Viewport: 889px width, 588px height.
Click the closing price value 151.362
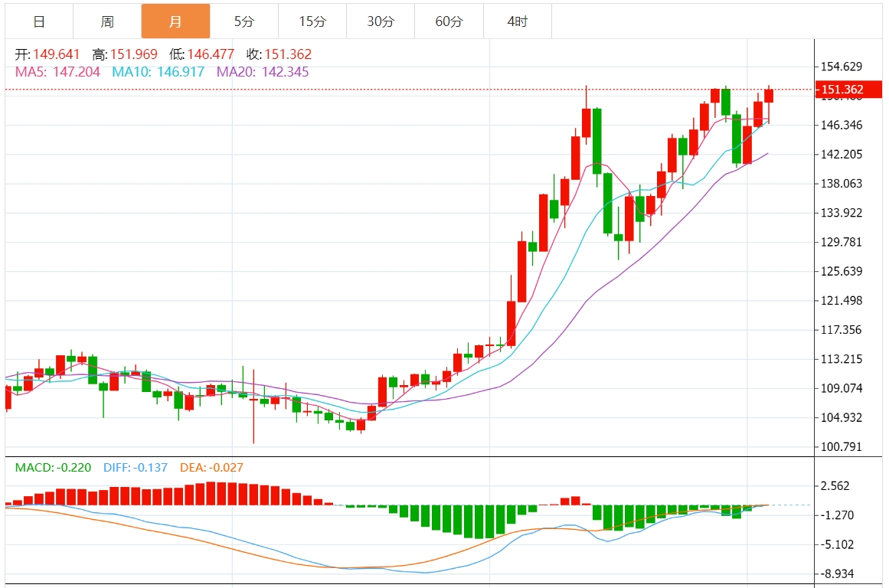pyautogui.click(x=288, y=54)
